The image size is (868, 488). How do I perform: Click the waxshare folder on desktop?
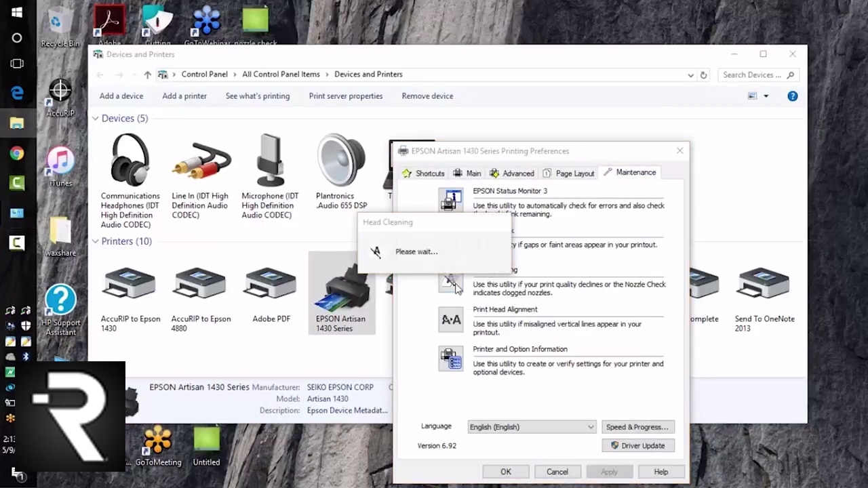[x=60, y=237]
